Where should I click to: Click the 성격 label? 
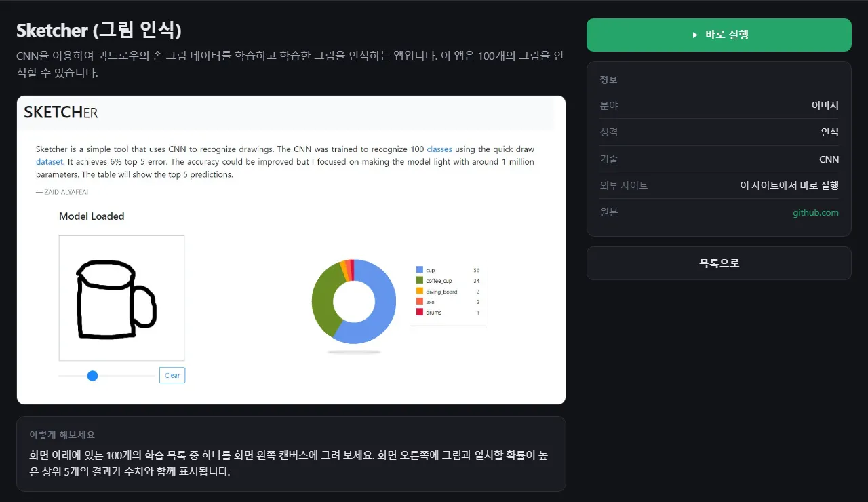coord(609,132)
